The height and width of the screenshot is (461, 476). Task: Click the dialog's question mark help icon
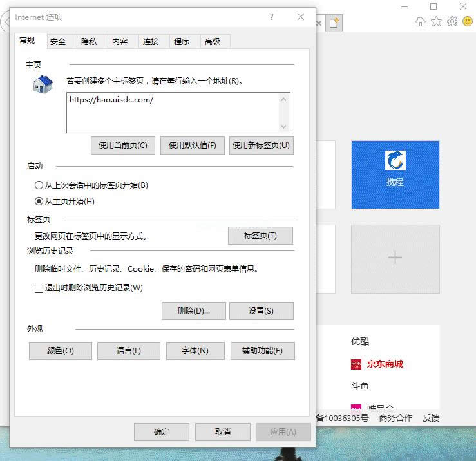[x=272, y=17]
